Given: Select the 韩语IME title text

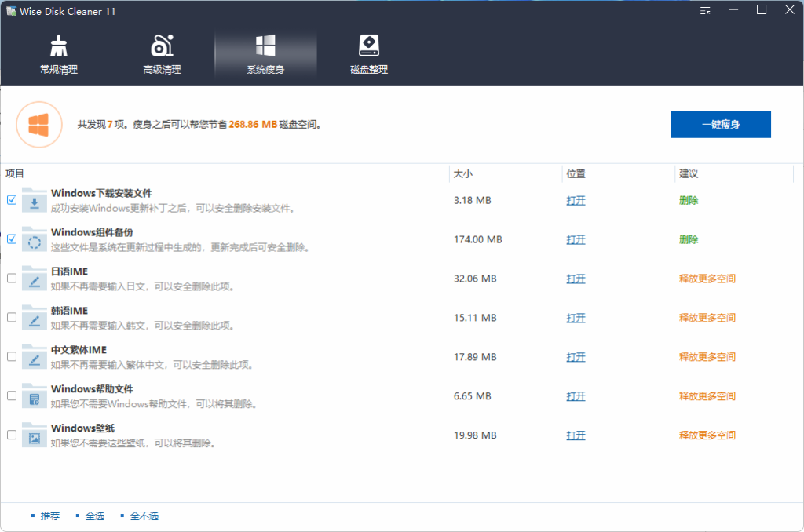Looking at the screenshot, I should tap(69, 311).
